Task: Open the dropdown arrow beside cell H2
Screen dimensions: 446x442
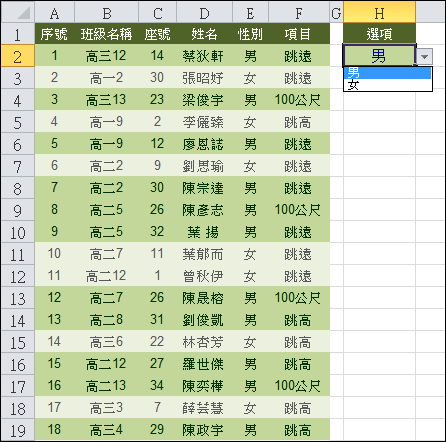Action: click(x=424, y=56)
